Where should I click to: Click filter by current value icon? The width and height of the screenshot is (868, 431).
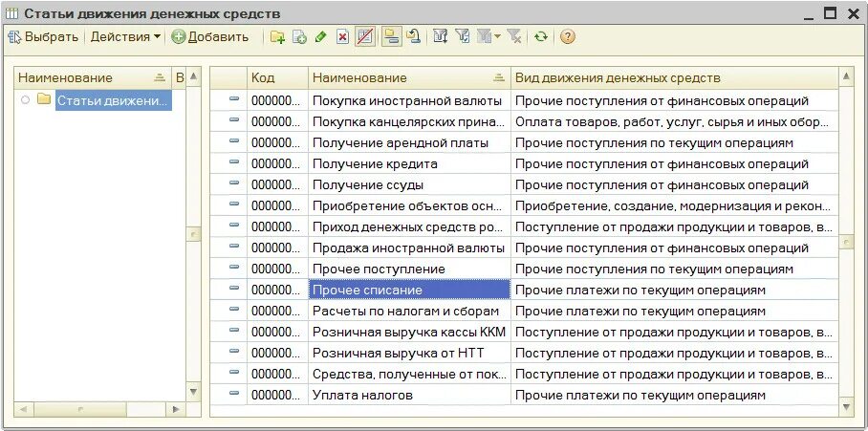pyautogui.click(x=463, y=37)
